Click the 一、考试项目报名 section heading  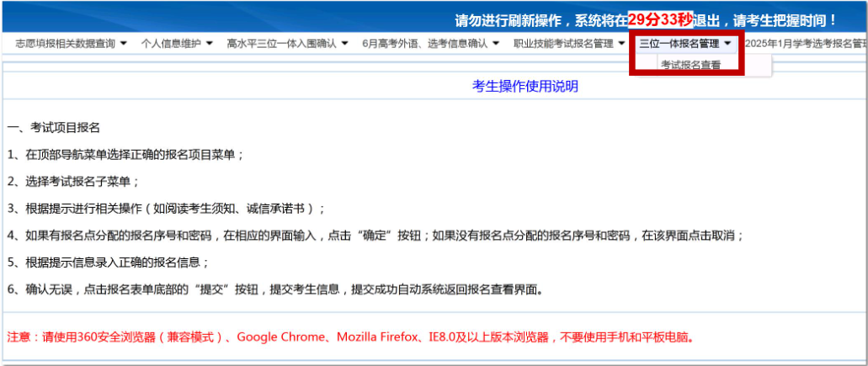tap(53, 128)
